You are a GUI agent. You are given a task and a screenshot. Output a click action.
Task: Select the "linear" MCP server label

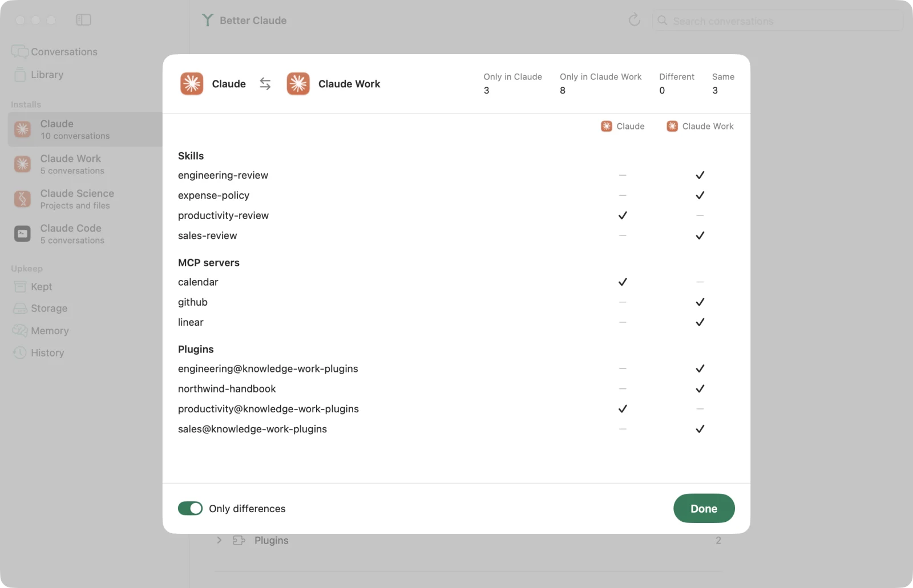[x=191, y=322]
